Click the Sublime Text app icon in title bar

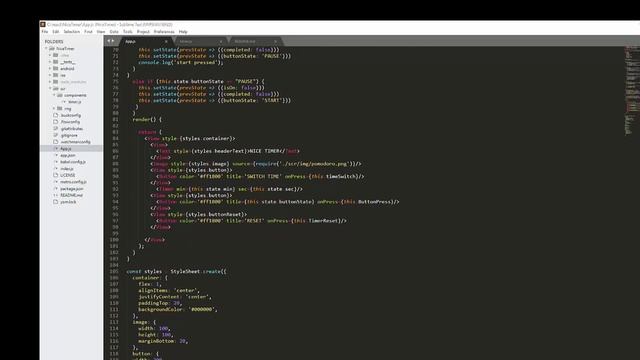[x=42, y=24]
